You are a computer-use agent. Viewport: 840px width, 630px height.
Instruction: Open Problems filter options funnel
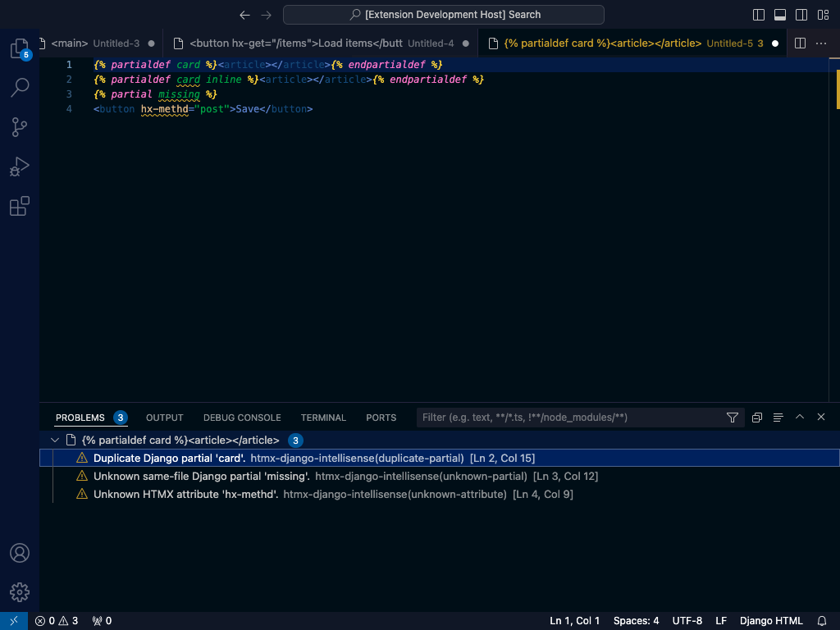(733, 418)
